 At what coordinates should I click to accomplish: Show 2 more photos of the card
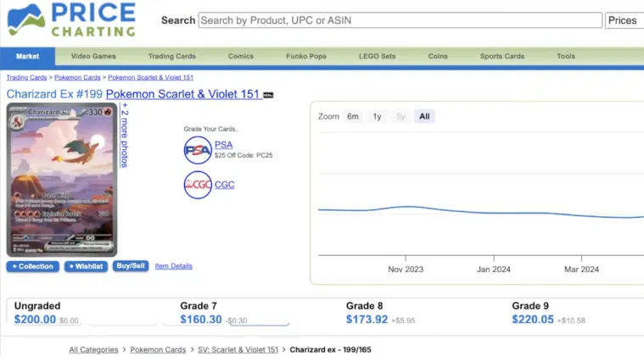tap(124, 136)
